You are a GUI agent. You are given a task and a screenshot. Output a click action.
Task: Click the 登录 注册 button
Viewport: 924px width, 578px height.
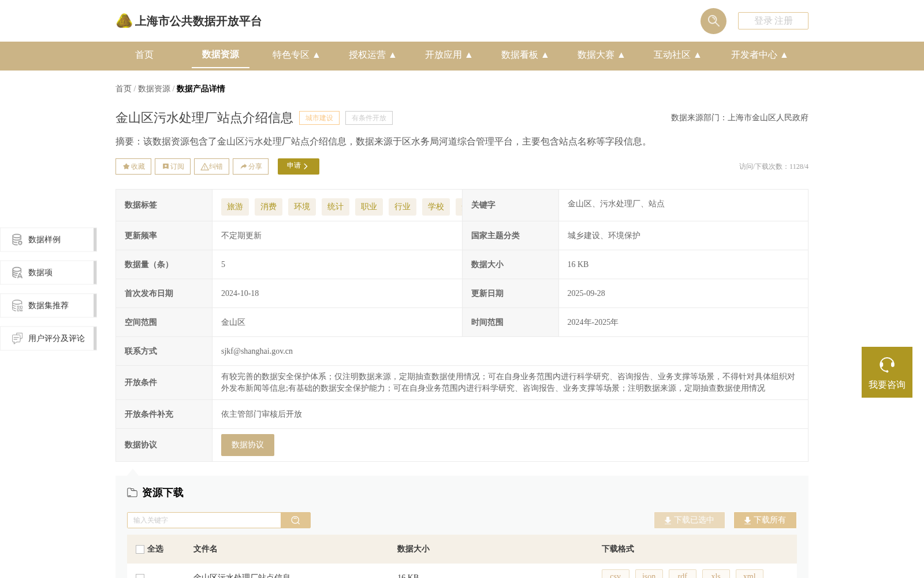tap(773, 21)
